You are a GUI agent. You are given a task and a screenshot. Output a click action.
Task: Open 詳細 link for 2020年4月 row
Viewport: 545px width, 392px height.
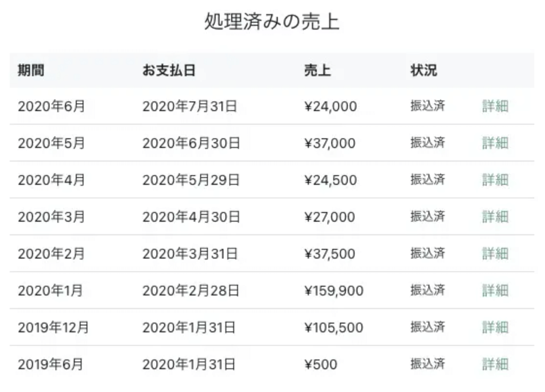click(495, 180)
